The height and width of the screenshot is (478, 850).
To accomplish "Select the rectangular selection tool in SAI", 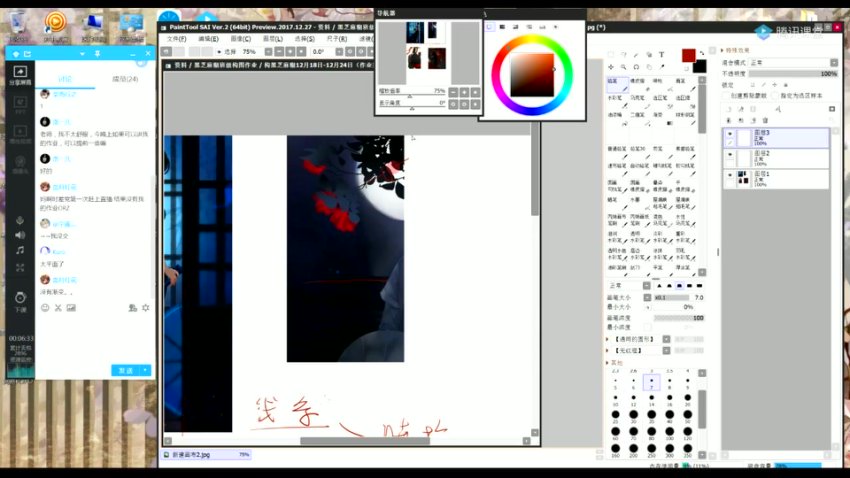I will [x=611, y=54].
